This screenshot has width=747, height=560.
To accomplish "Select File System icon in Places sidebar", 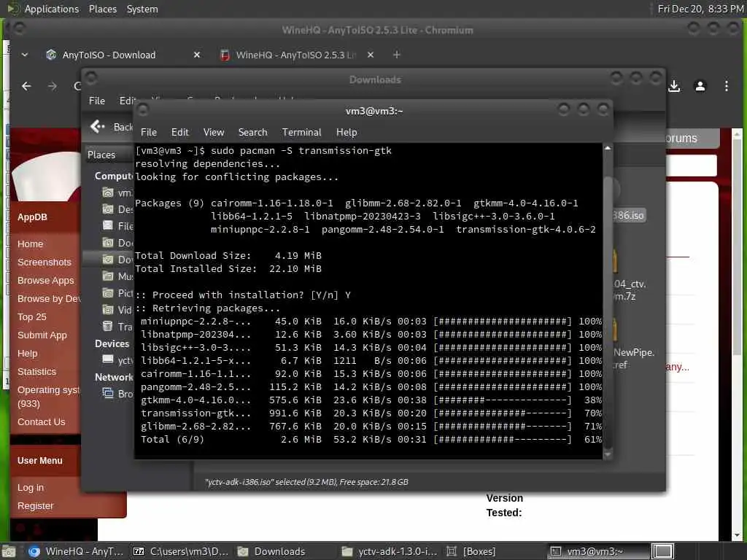I will tap(108, 226).
